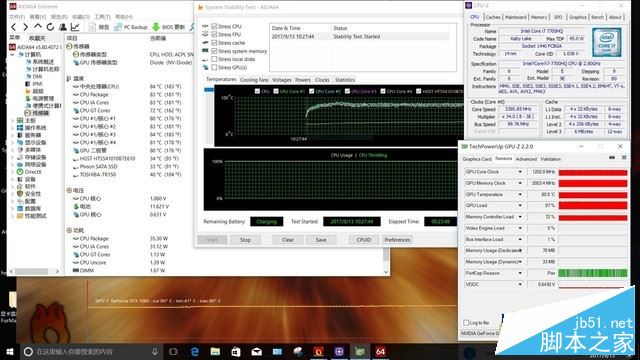Click the AIDA64 refresh icon
This screenshot has width=640, height=360.
pos(50,27)
